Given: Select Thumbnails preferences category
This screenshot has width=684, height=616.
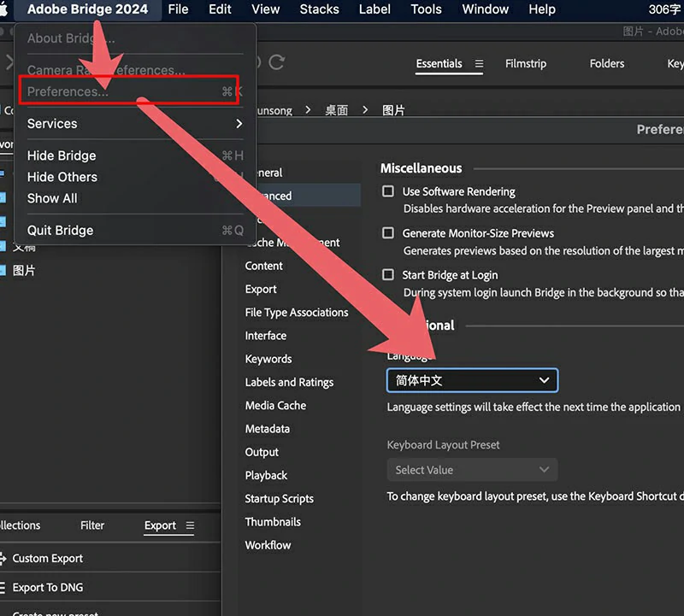Looking at the screenshot, I should point(273,522).
